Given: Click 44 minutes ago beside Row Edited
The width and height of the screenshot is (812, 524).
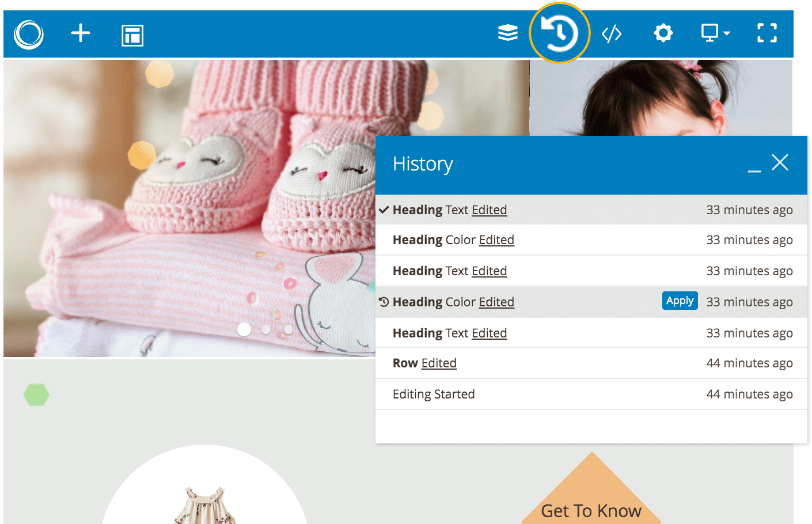Looking at the screenshot, I should pos(749,363).
